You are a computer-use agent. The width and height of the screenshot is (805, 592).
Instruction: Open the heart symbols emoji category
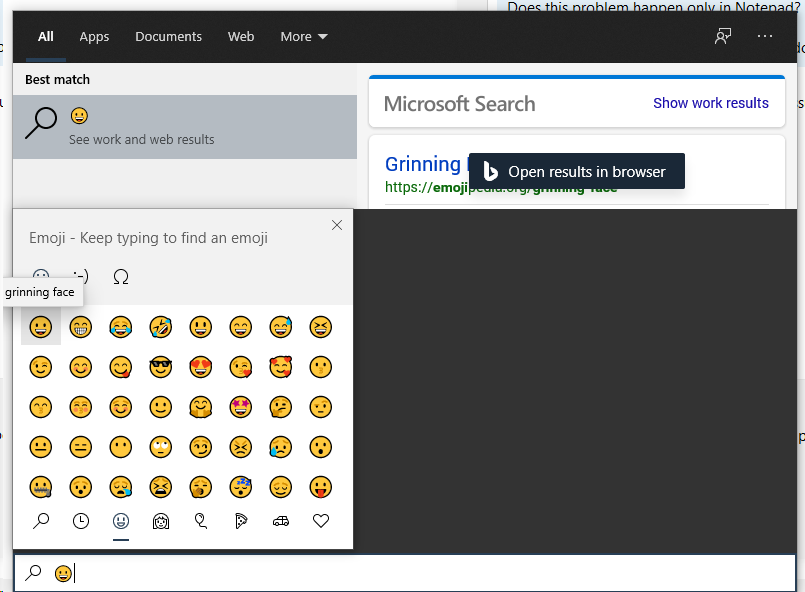tap(321, 521)
